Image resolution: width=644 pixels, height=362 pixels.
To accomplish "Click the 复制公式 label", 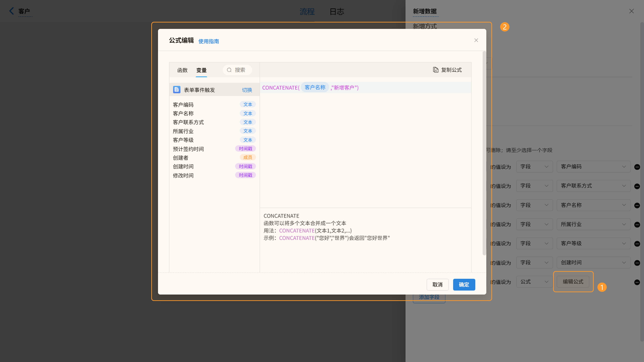I will point(451,70).
